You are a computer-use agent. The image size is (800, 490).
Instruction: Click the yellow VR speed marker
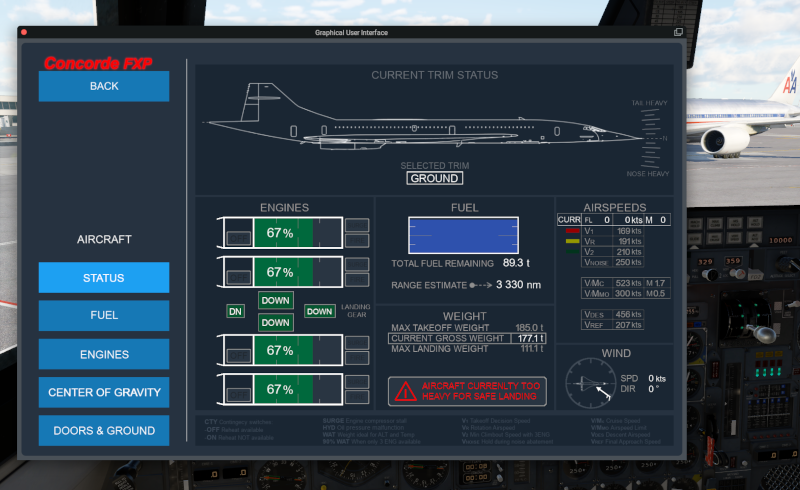coord(572,241)
